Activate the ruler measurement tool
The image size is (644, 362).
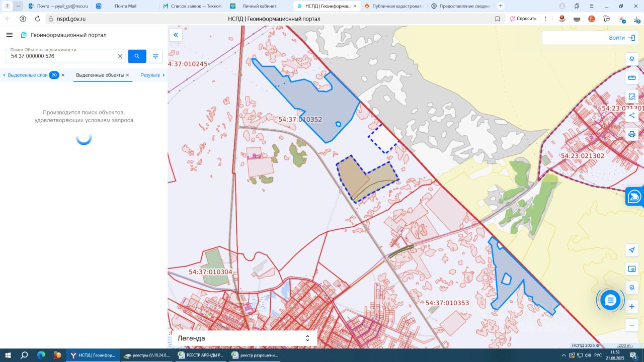coord(632,78)
